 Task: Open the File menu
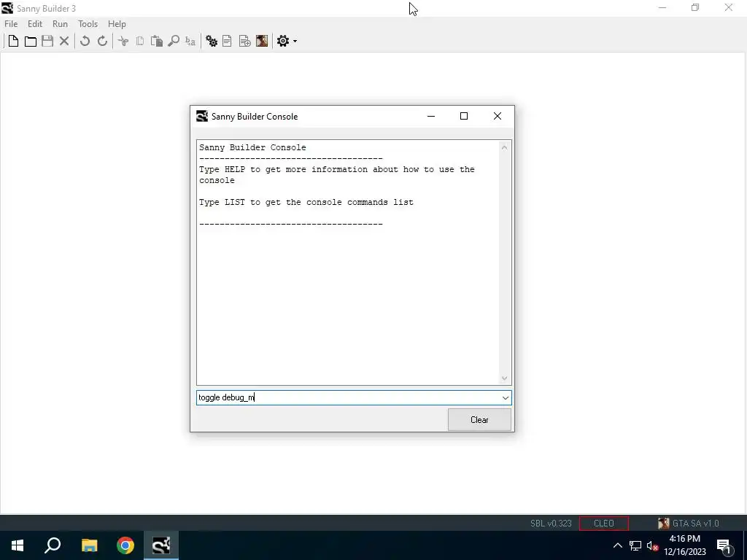pos(11,24)
